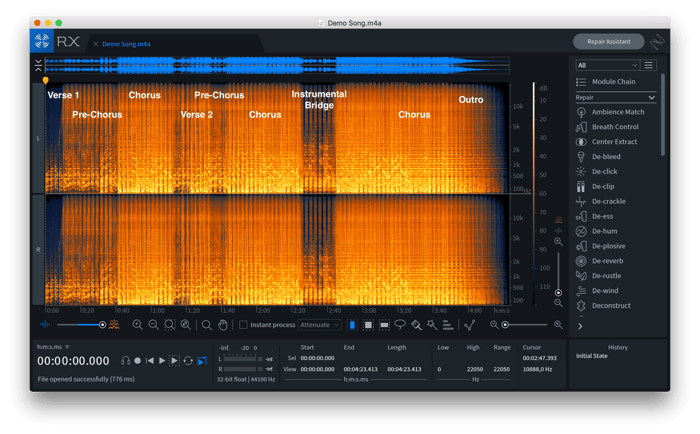
Task: Click the iZotope icon beside Repair Assistant
Action: [x=657, y=42]
